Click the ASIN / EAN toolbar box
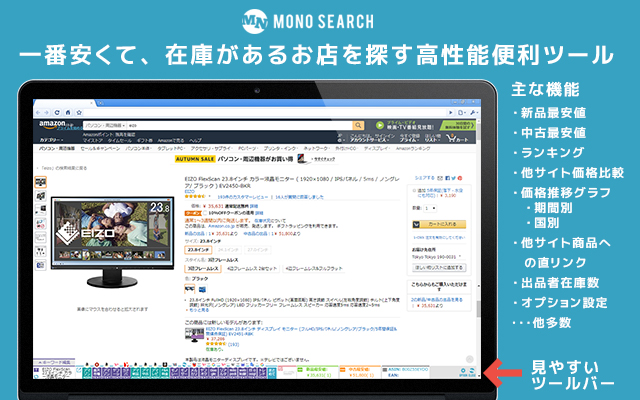640x400 pixels. [x=406, y=372]
